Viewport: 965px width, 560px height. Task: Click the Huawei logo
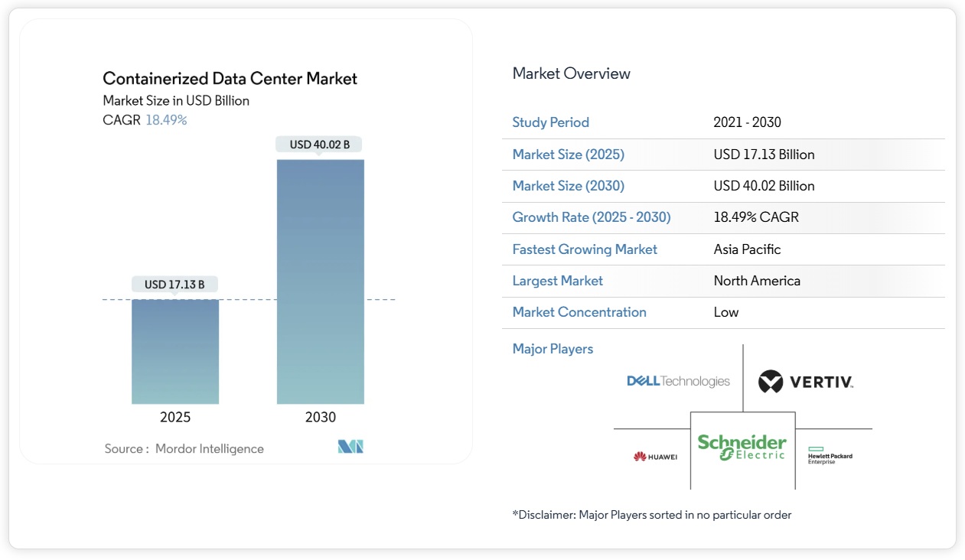(x=655, y=457)
